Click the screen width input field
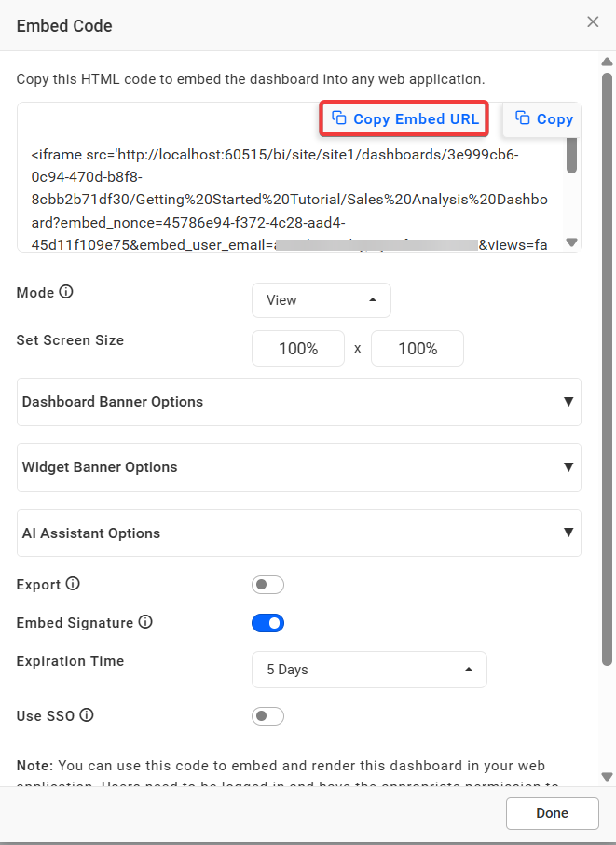This screenshot has height=845, width=616. coord(298,349)
